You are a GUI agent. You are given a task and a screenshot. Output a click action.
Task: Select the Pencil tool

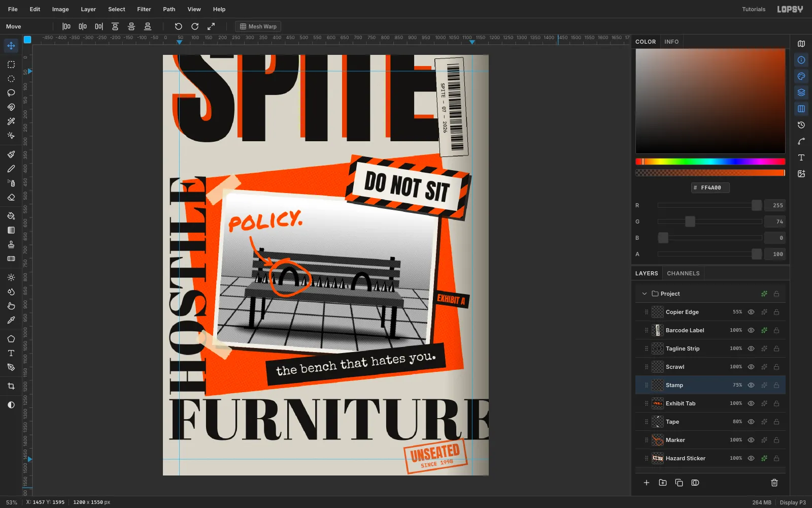click(x=11, y=169)
